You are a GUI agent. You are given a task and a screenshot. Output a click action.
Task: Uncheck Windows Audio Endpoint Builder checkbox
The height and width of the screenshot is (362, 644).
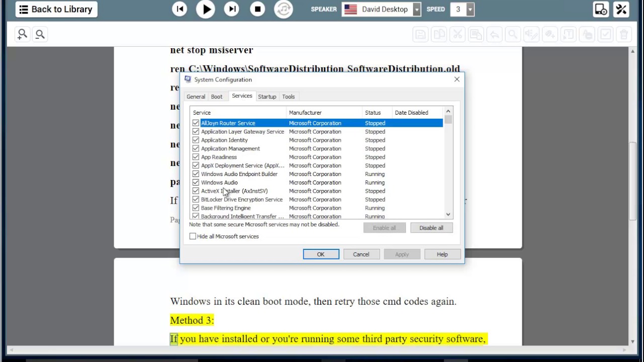196,174
